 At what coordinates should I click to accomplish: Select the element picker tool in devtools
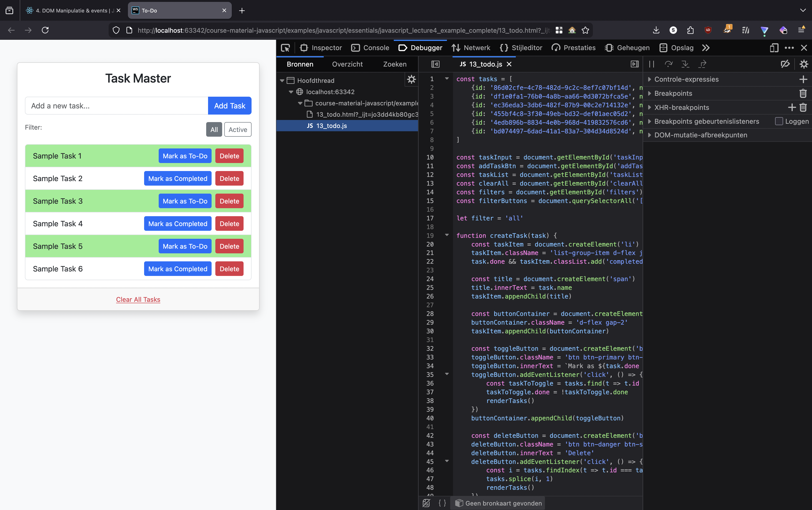pyautogui.click(x=285, y=48)
